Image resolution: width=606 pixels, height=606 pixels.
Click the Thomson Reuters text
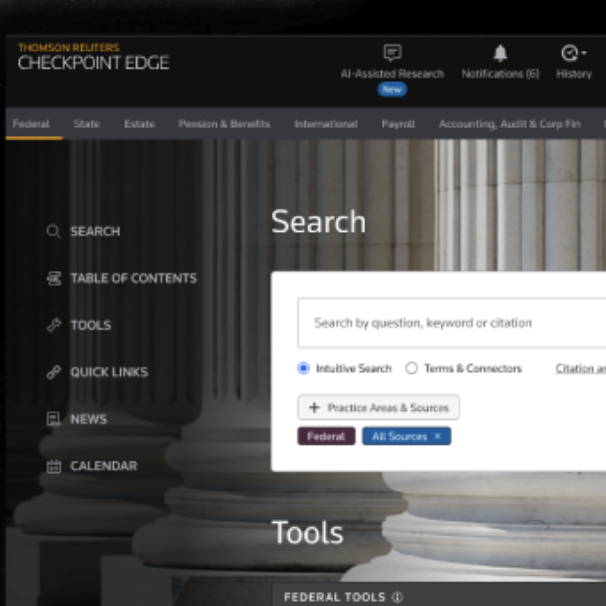[69, 48]
